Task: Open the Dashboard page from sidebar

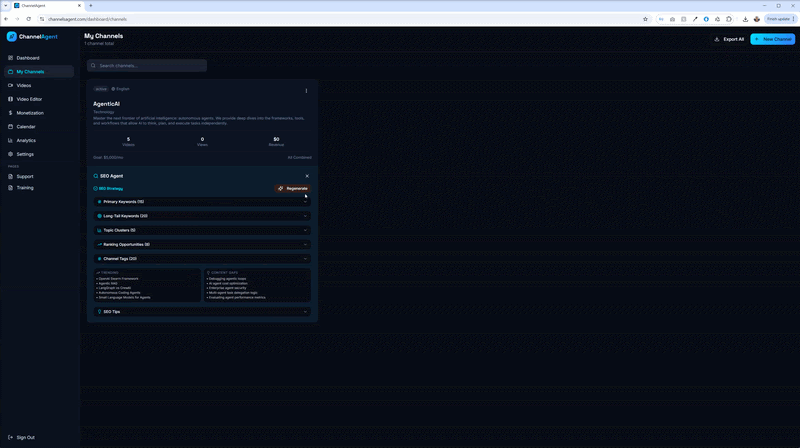Action: (28, 58)
